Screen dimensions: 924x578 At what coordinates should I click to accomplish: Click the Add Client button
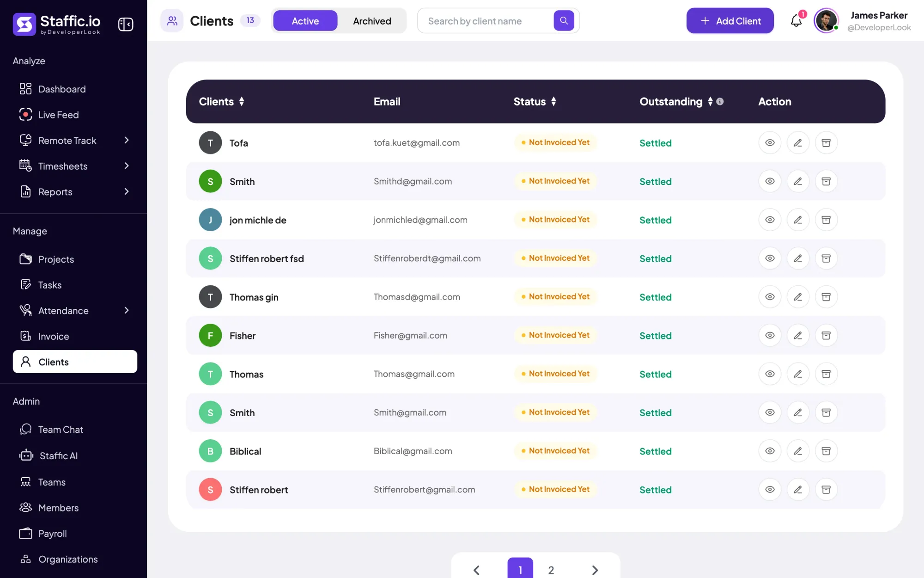tap(730, 21)
